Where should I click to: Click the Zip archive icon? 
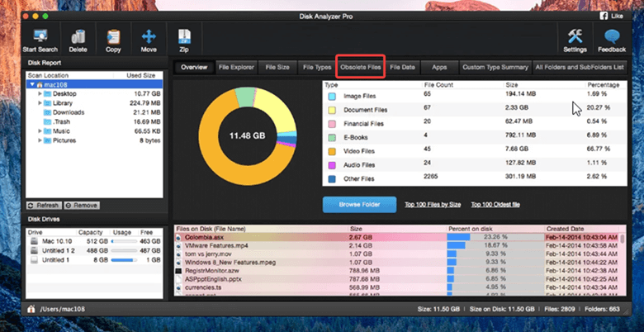tap(183, 36)
